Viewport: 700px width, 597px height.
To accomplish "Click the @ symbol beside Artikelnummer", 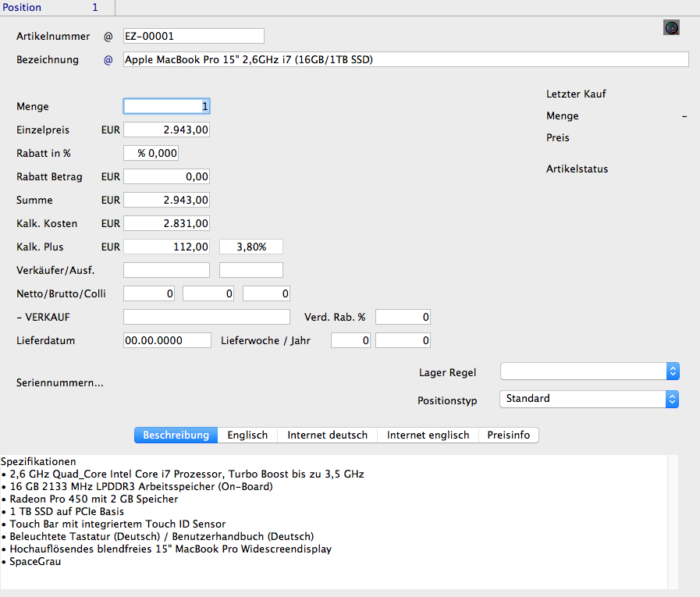I will point(108,36).
